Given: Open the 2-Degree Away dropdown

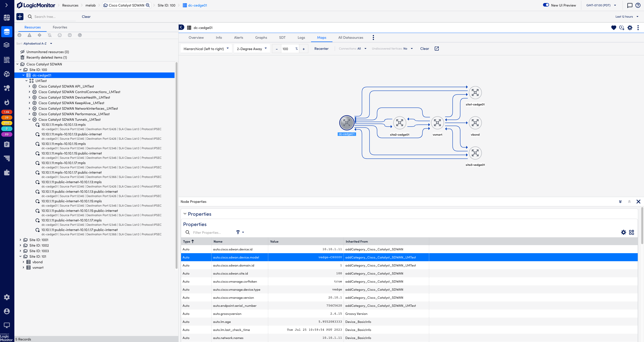Looking at the screenshot, I should pos(251,49).
